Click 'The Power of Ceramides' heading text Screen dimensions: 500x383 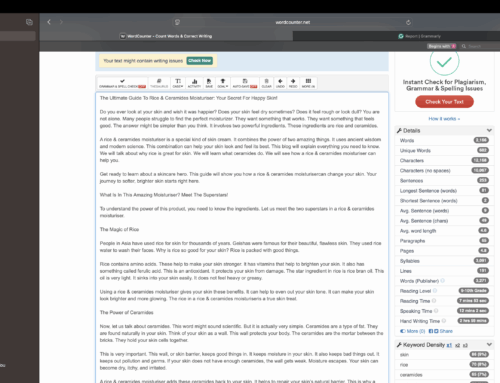coord(127,312)
